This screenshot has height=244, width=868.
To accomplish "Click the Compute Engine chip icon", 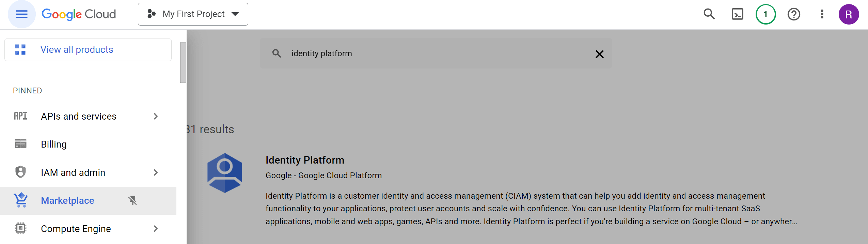I will point(20,228).
